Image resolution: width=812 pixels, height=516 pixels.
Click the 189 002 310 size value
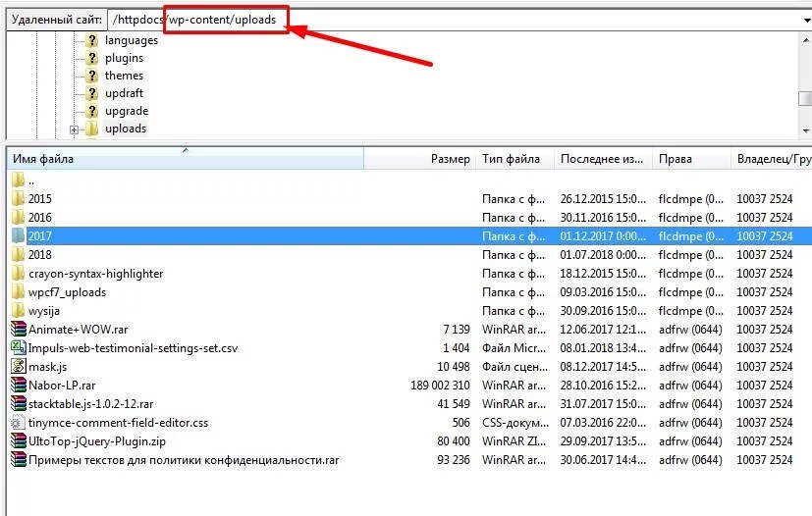point(440,386)
